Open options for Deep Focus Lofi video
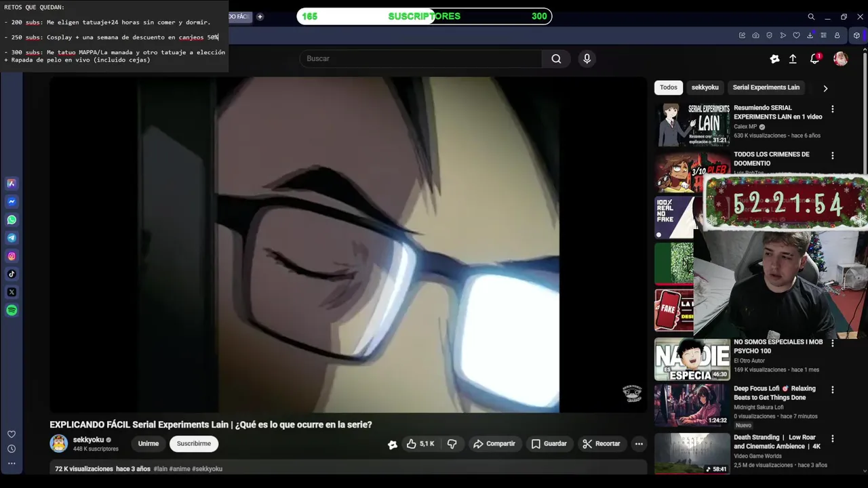 [x=833, y=390]
